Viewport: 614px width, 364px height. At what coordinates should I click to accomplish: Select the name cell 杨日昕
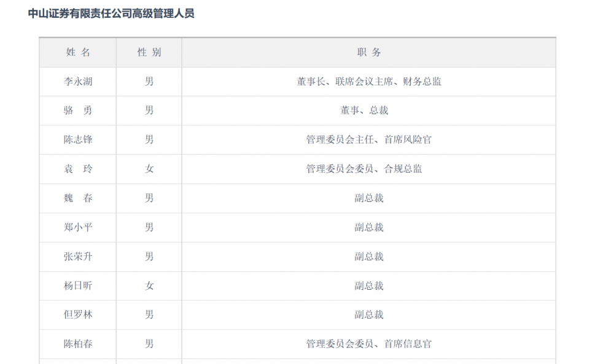point(78,285)
